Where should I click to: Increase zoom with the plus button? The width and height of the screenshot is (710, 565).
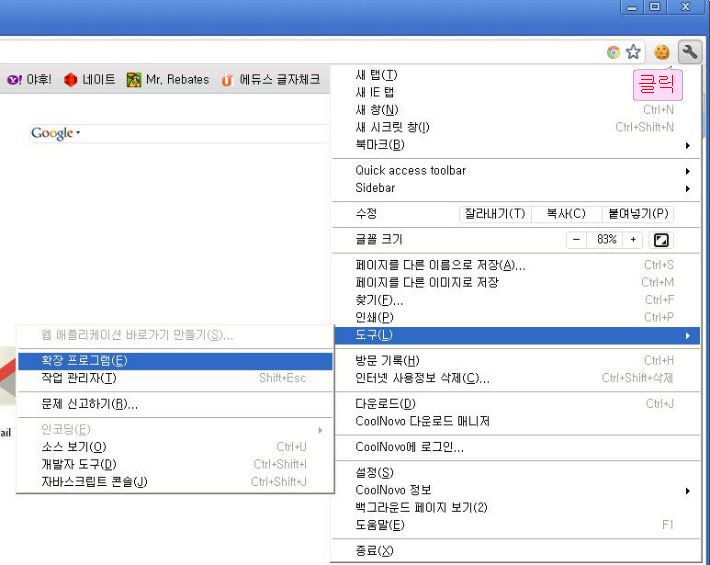tap(633, 239)
